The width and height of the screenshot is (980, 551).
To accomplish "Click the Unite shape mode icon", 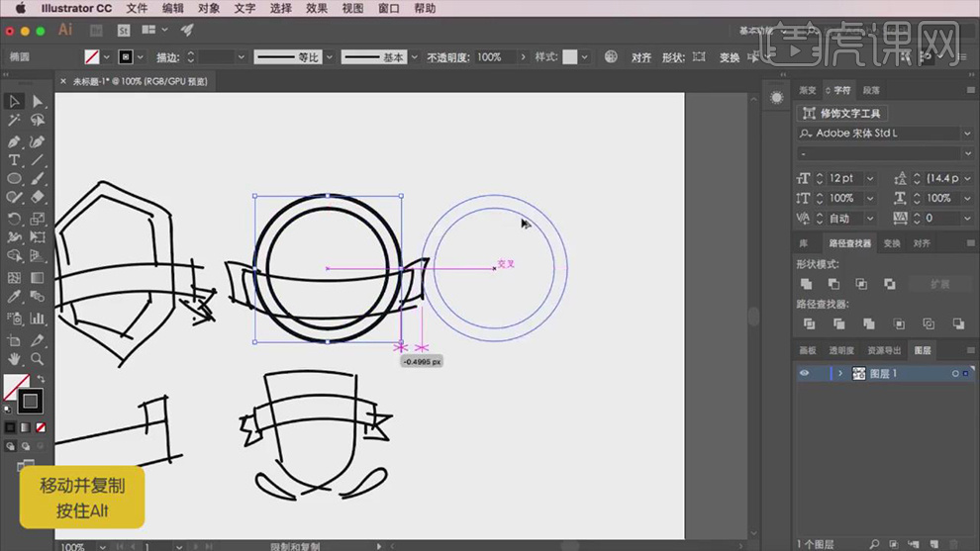I will tap(807, 284).
